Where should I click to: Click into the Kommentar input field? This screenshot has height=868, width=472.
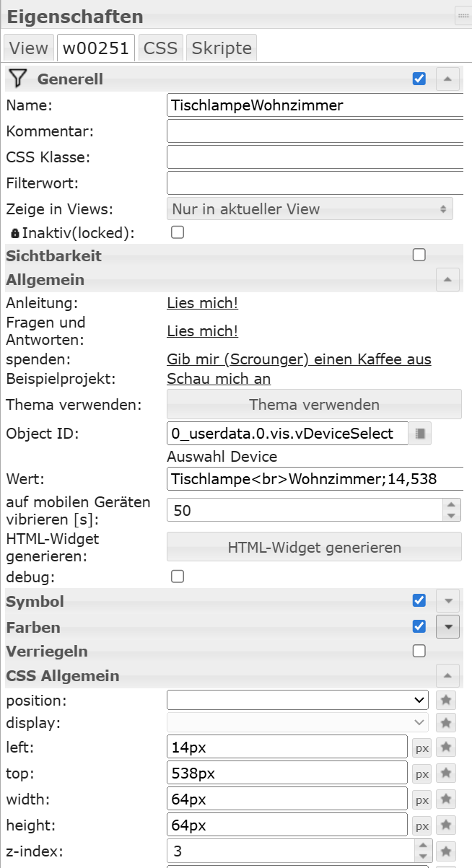315,131
